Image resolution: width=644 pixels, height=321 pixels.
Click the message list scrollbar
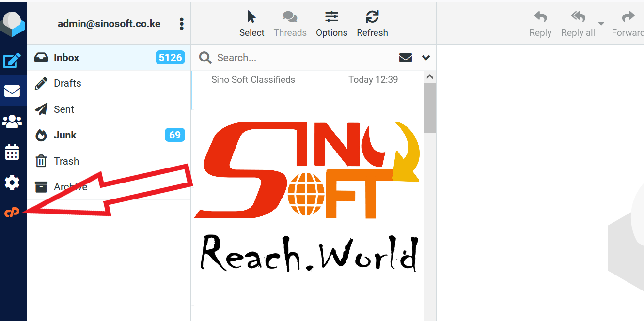[x=429, y=107]
